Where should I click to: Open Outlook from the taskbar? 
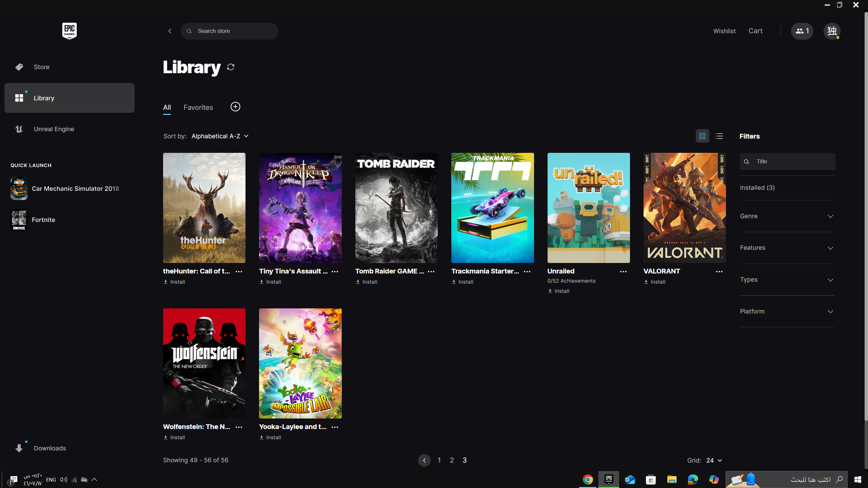click(x=630, y=480)
